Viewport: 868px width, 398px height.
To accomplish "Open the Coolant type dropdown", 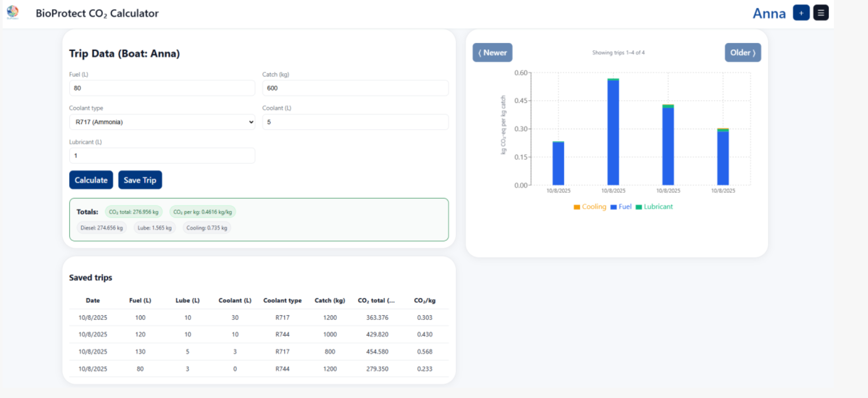I will 162,122.
